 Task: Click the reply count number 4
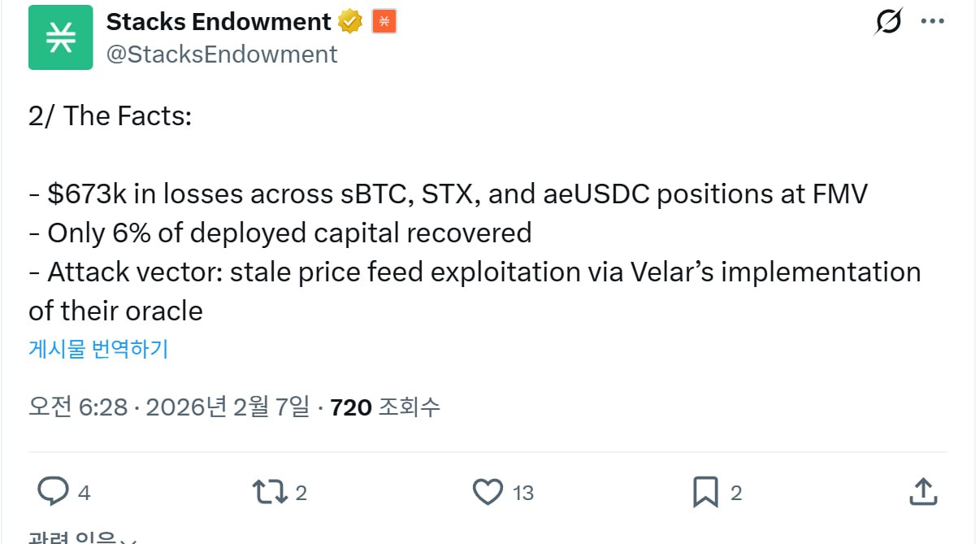click(x=84, y=493)
